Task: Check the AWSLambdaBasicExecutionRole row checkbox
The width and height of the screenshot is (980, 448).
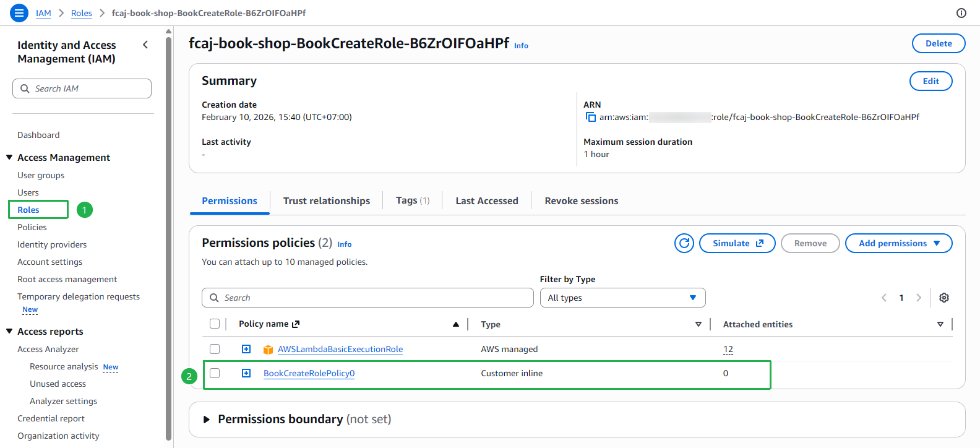Action: [215, 349]
